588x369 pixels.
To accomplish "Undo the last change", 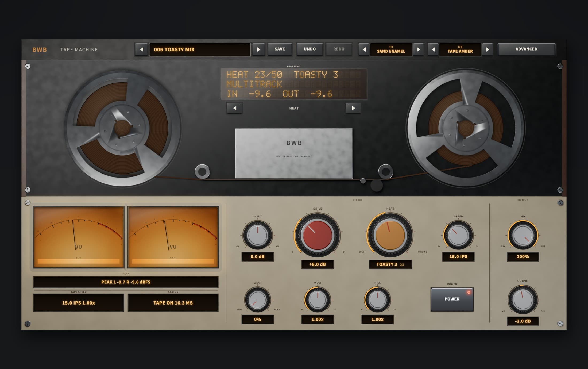I will (x=310, y=49).
